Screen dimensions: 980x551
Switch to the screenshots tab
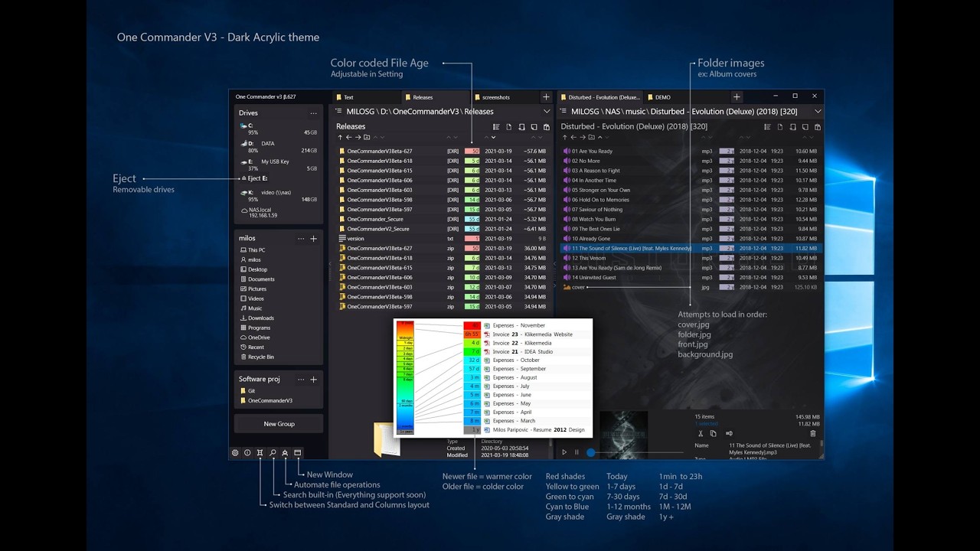pyautogui.click(x=505, y=97)
